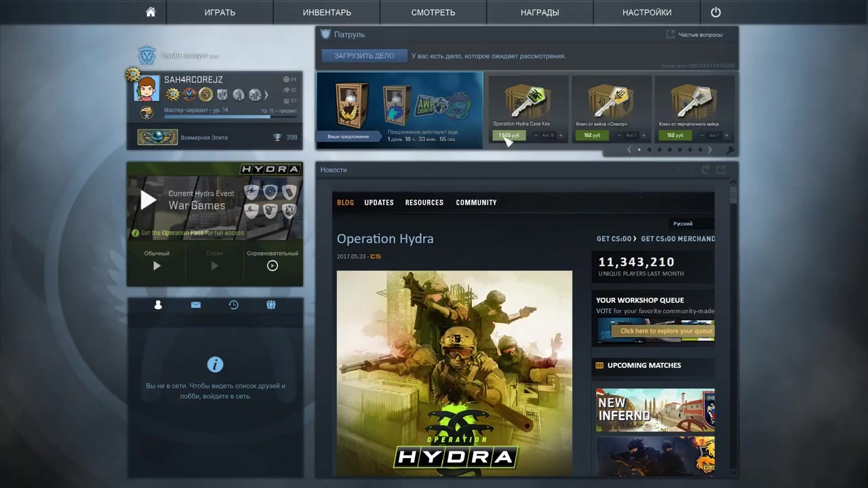Click the offline info icon
868x488 pixels.
(x=215, y=365)
